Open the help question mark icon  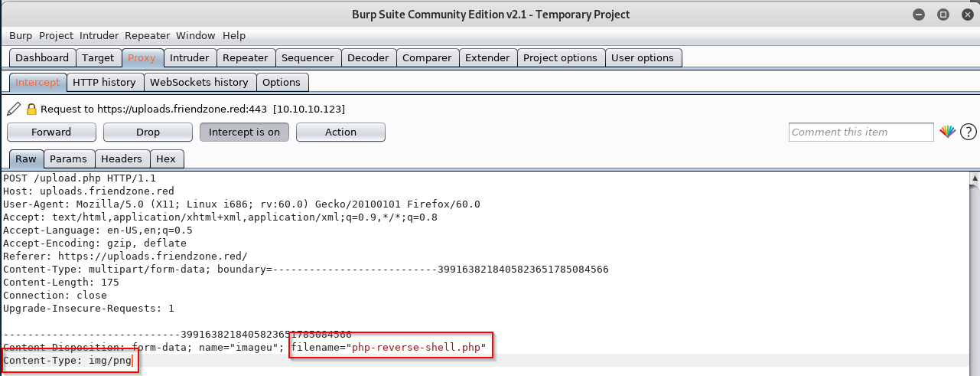pos(969,132)
